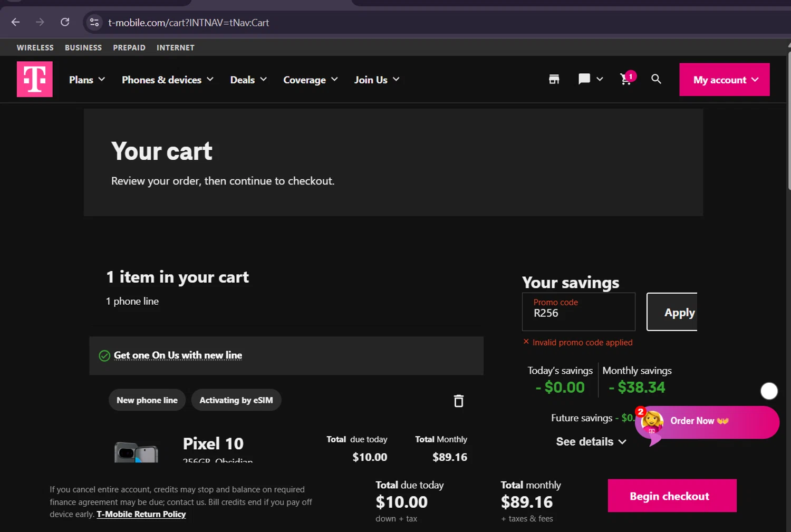Click the Pixel 10 product name
The width and height of the screenshot is (791, 532).
coord(213,444)
